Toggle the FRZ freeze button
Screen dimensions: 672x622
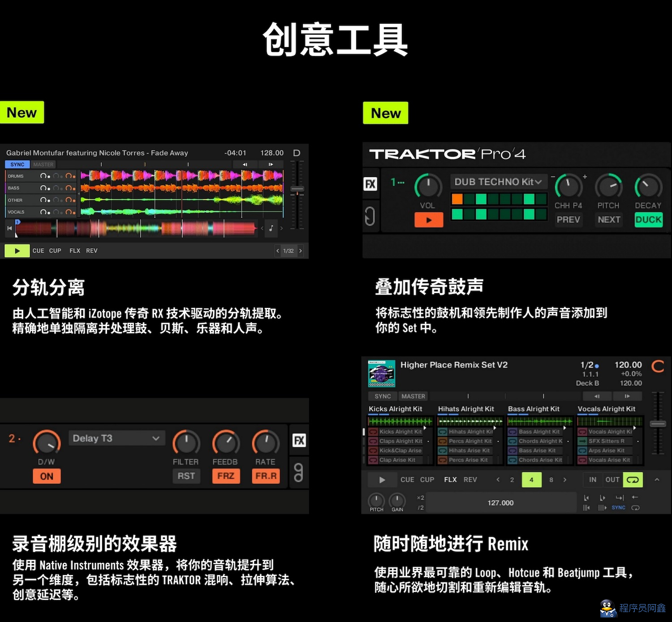[x=226, y=476]
